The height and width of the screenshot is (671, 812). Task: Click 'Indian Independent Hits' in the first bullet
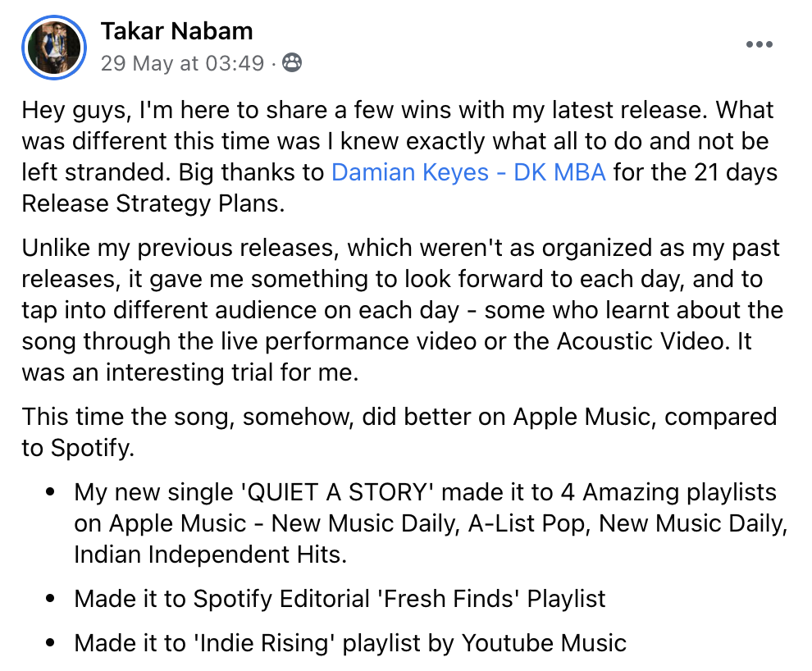tap(210, 555)
